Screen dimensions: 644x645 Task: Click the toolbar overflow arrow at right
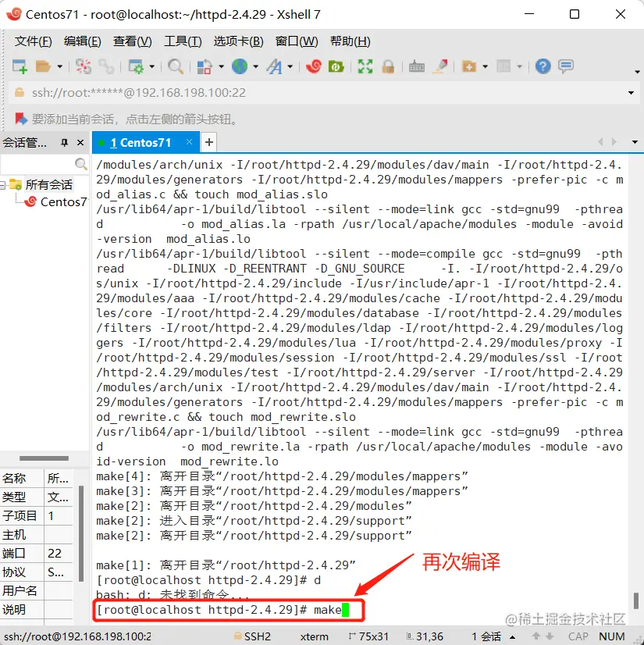(637, 72)
